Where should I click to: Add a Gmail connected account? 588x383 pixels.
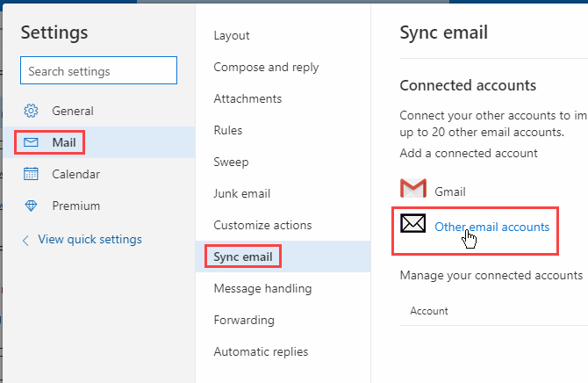click(450, 191)
